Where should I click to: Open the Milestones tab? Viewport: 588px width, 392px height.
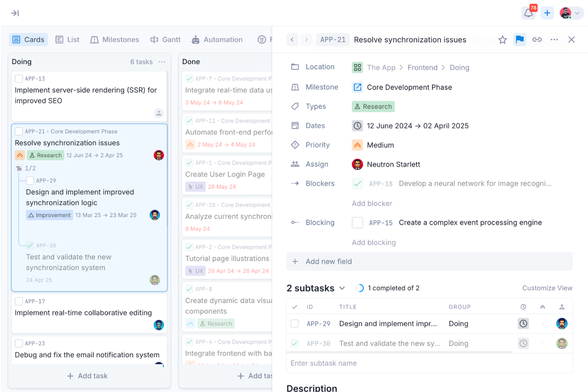pyautogui.click(x=114, y=39)
